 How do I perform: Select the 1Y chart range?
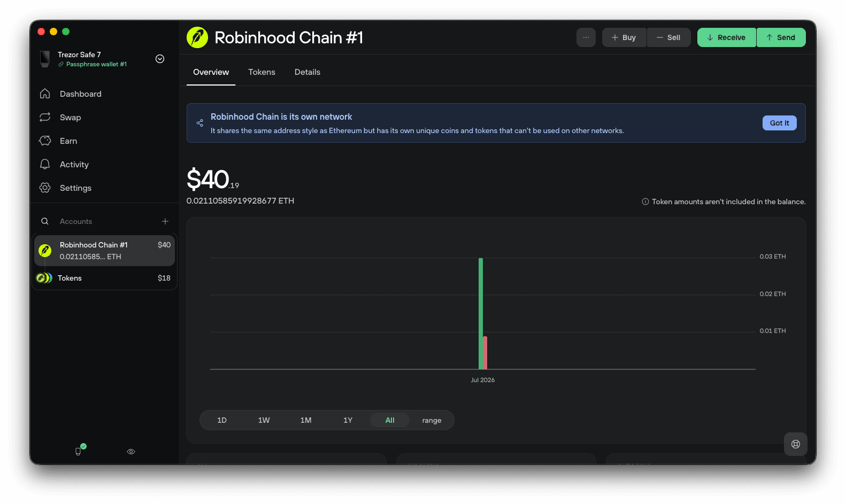pos(348,420)
